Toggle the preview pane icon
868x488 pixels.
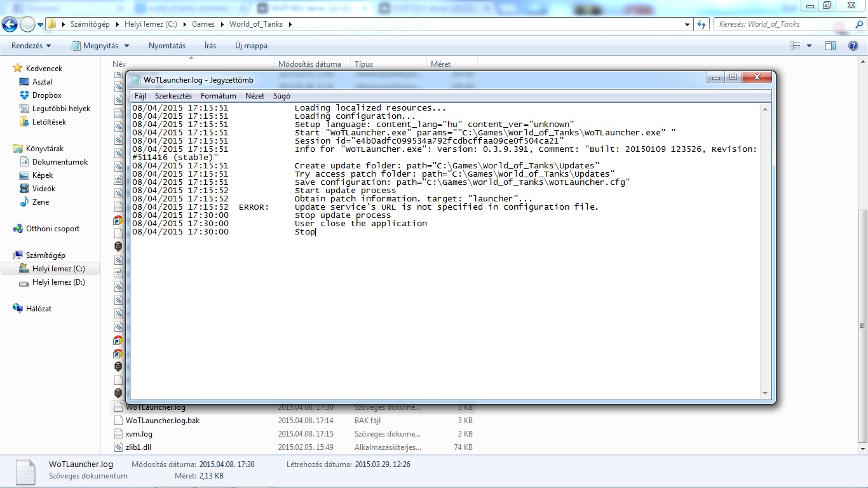click(x=830, y=46)
